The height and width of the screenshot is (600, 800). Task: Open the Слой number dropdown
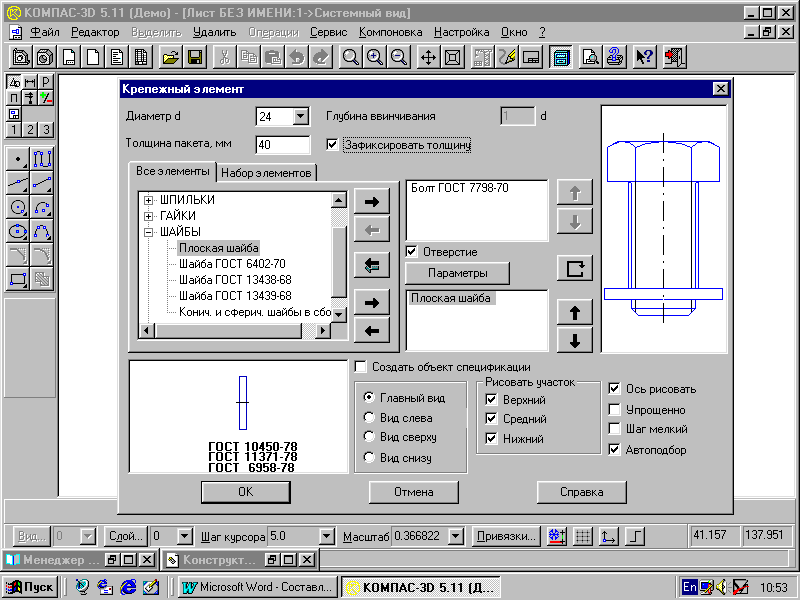click(185, 536)
